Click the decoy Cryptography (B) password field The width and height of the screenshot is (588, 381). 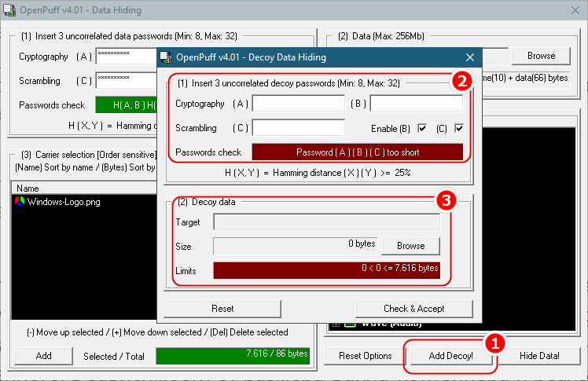417,104
